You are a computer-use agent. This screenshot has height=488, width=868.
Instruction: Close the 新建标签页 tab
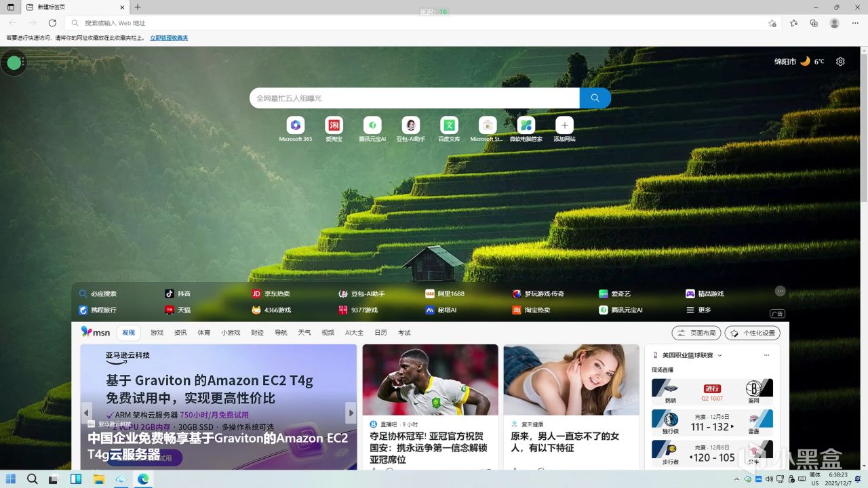pos(122,7)
